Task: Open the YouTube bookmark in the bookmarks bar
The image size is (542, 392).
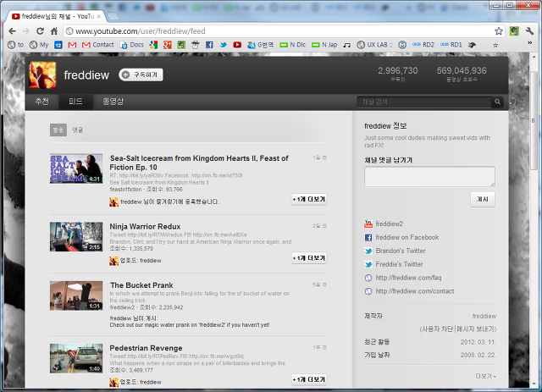Action: pos(237,45)
